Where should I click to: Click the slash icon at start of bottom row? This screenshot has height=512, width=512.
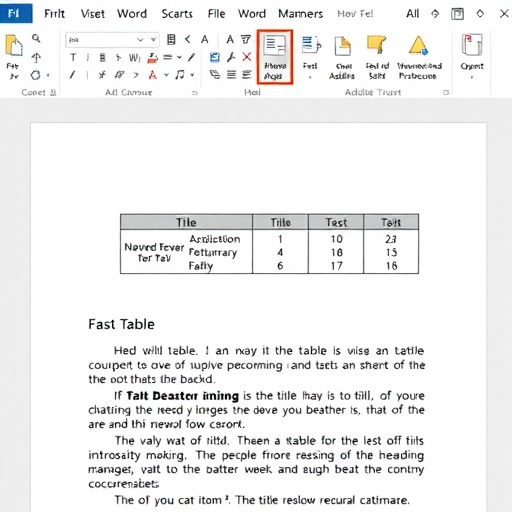tap(72, 75)
